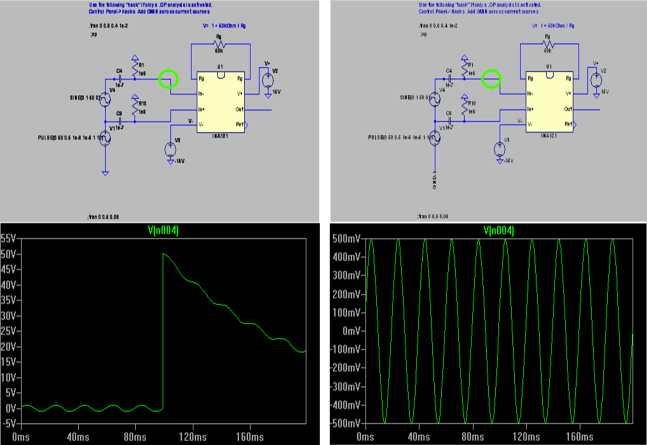Click the ground symbol atop R1 in left schematic

135,57
